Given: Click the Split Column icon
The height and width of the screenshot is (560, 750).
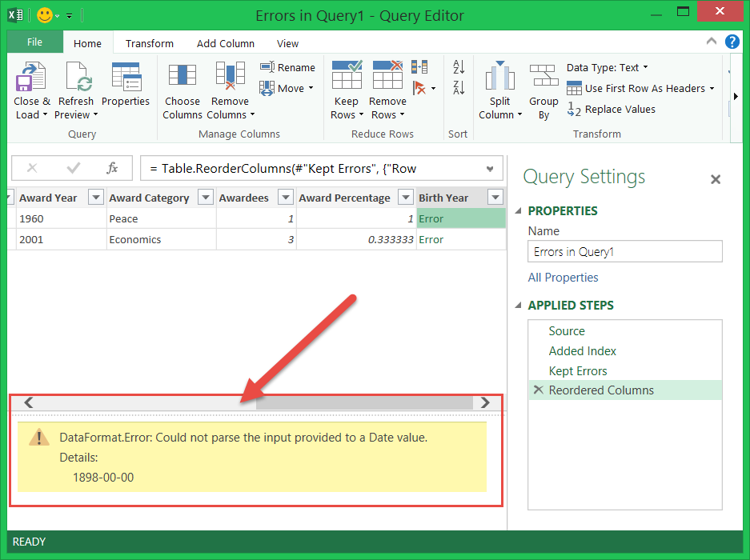Looking at the screenshot, I should [x=500, y=78].
